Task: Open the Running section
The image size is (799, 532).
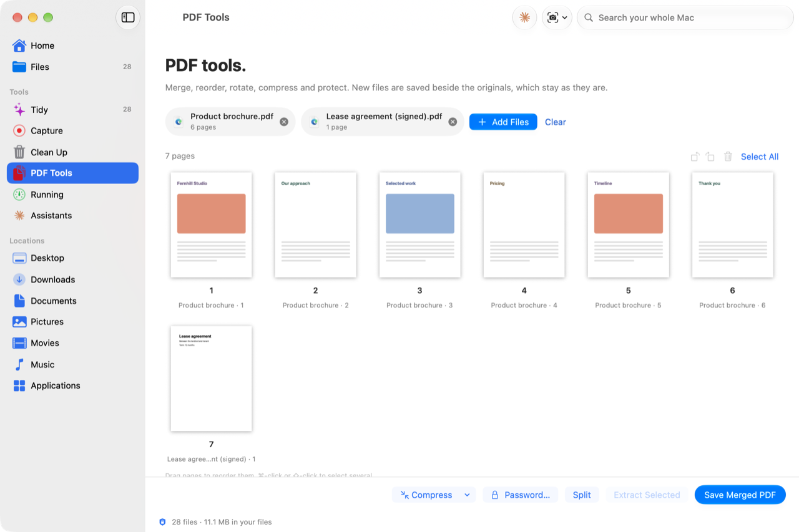Action: (72, 195)
